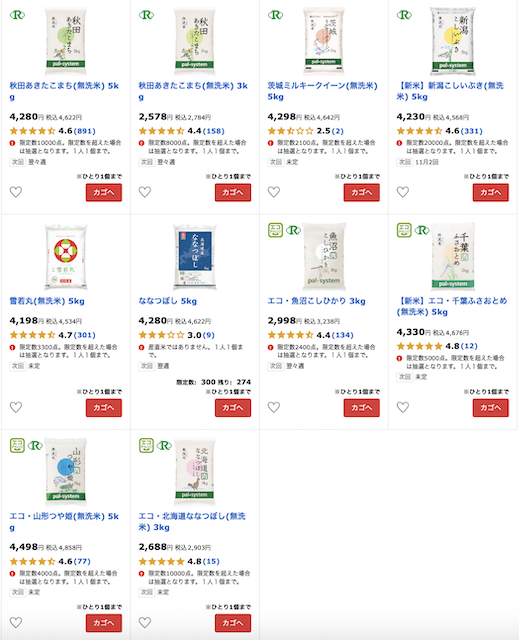Click heart icon for エコ・山形つや姫 5kg

[16, 622]
